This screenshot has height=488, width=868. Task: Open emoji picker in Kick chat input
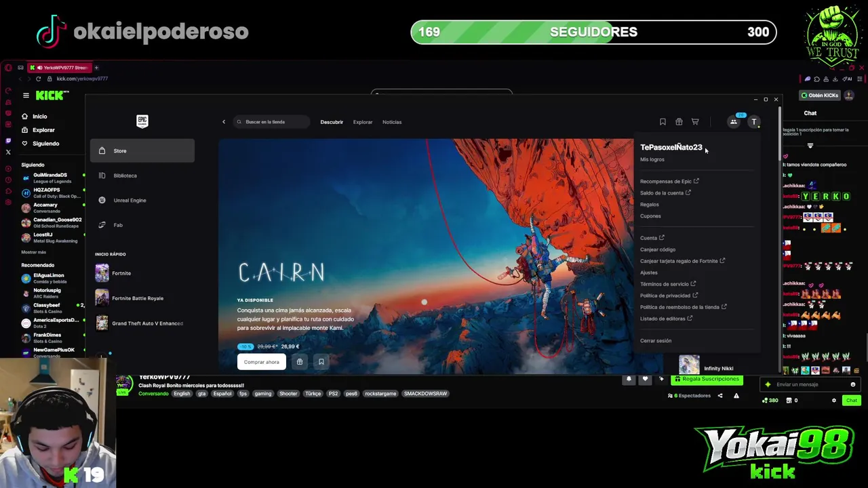(853, 384)
